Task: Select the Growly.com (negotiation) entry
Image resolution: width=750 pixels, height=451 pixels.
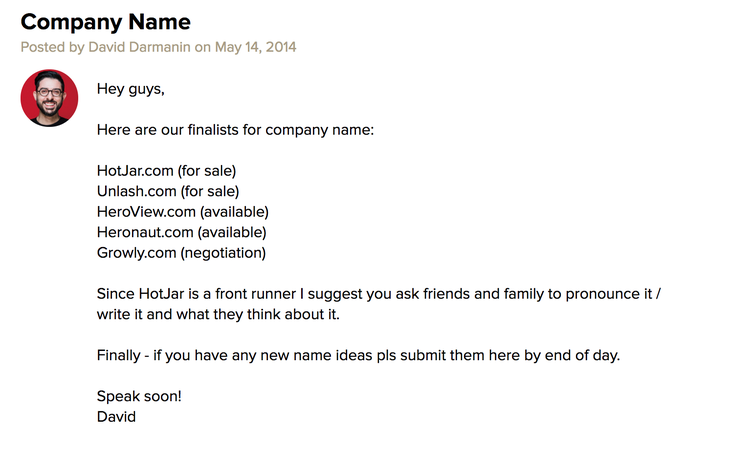Action: [x=181, y=253]
